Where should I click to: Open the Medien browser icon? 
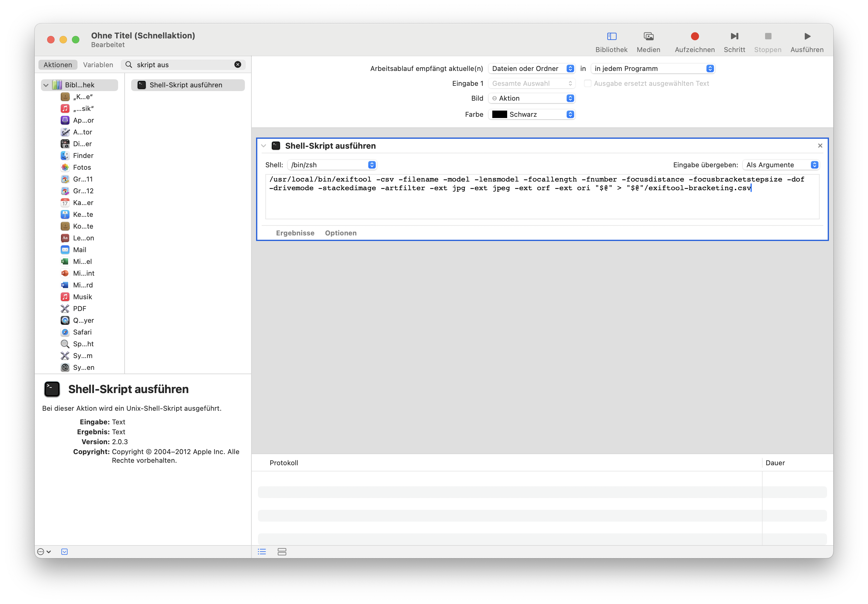click(x=648, y=37)
